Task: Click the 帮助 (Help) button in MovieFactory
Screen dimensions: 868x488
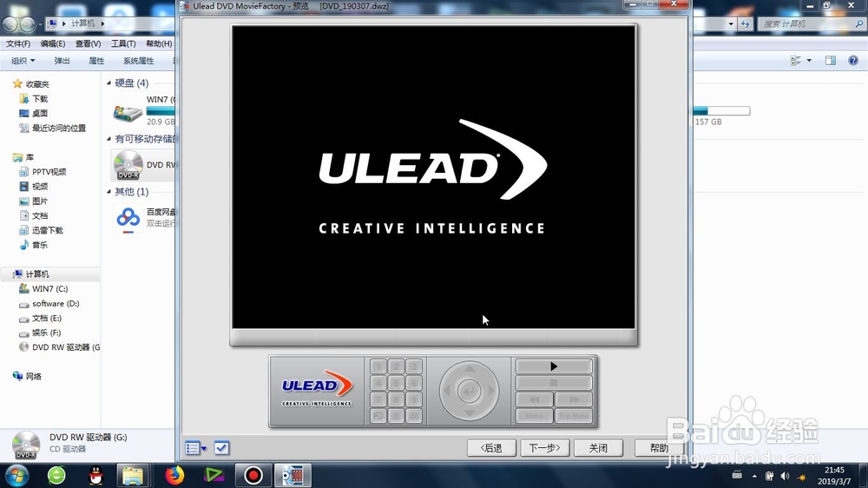Action: (x=659, y=447)
